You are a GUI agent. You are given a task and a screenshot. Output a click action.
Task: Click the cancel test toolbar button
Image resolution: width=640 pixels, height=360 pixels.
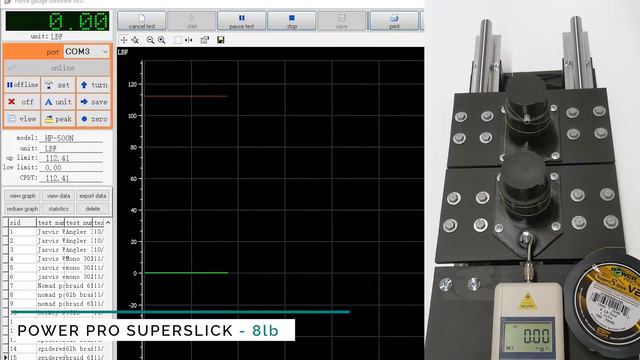tap(142, 21)
